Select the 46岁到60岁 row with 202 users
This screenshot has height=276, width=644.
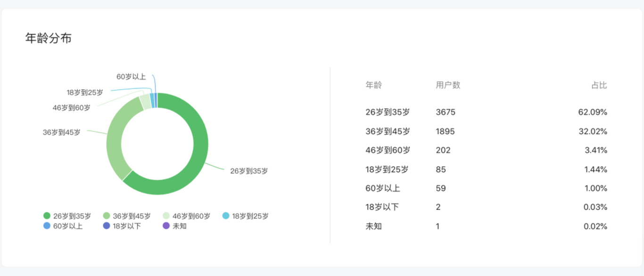pyautogui.click(x=486, y=151)
